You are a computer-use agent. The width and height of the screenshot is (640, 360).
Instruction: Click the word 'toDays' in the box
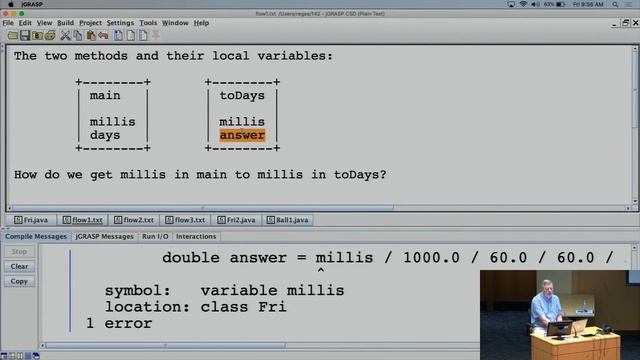[x=242, y=96]
